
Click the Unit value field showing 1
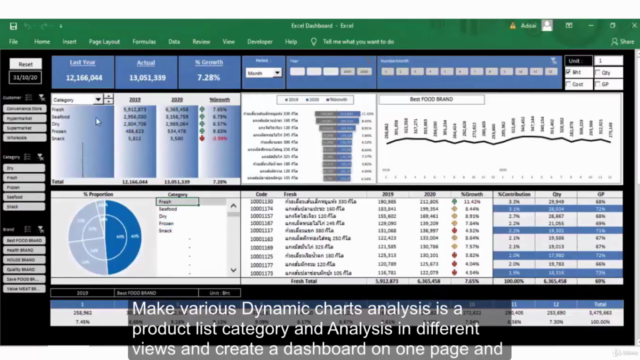608,61
